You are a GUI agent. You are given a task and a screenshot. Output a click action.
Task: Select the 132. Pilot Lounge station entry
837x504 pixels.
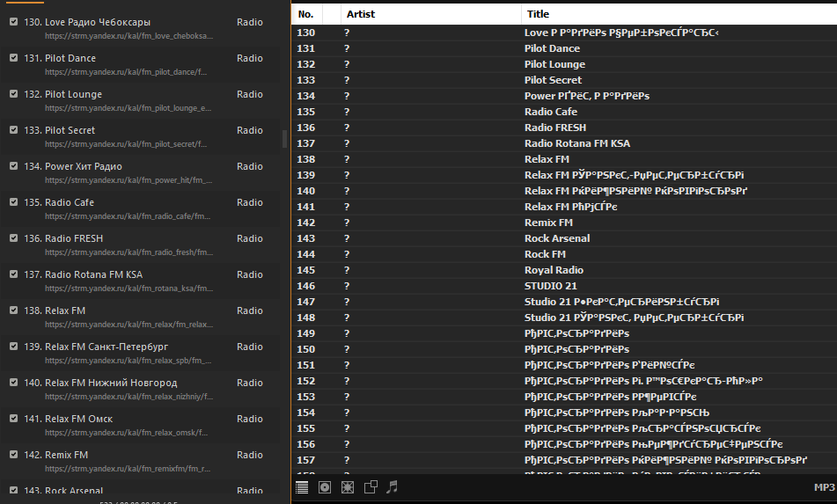point(140,101)
